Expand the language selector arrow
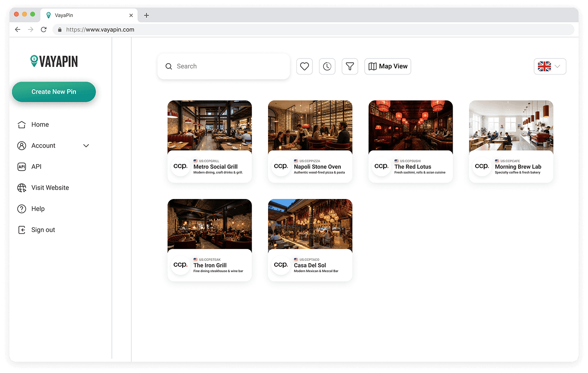Screen dimensions: 588x373 click(558, 66)
